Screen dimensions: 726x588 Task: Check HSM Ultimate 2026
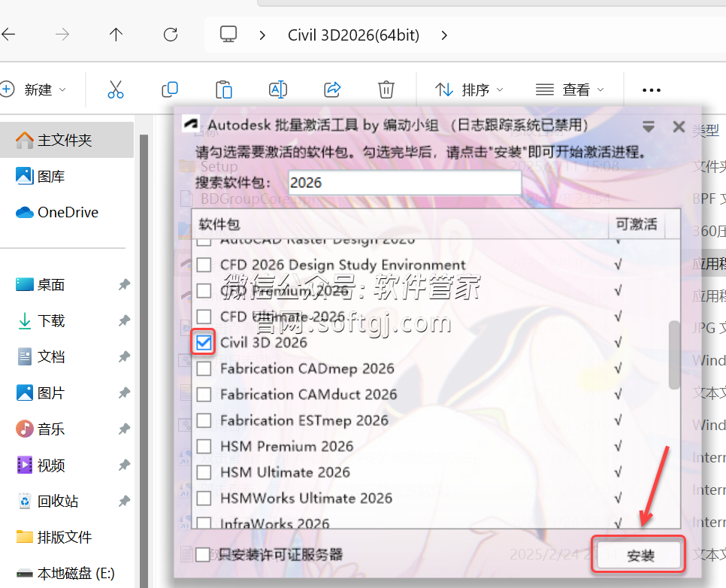204,473
